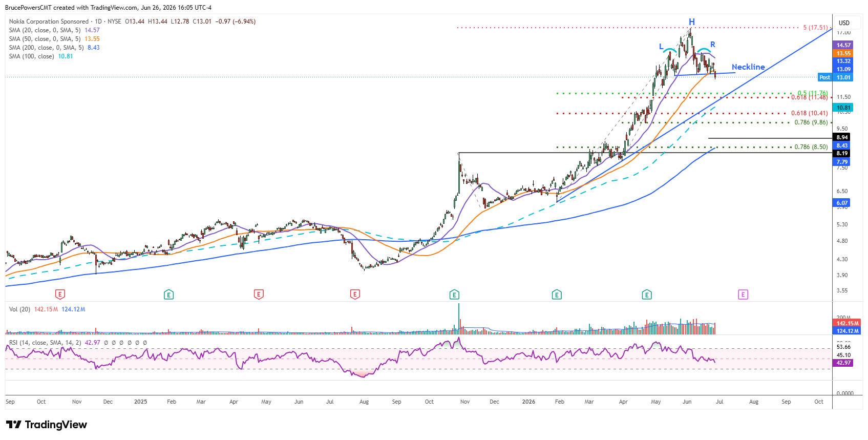Click the purple 14.57 price axis tag
Viewport: 868px width, 440px height.
tap(843, 45)
